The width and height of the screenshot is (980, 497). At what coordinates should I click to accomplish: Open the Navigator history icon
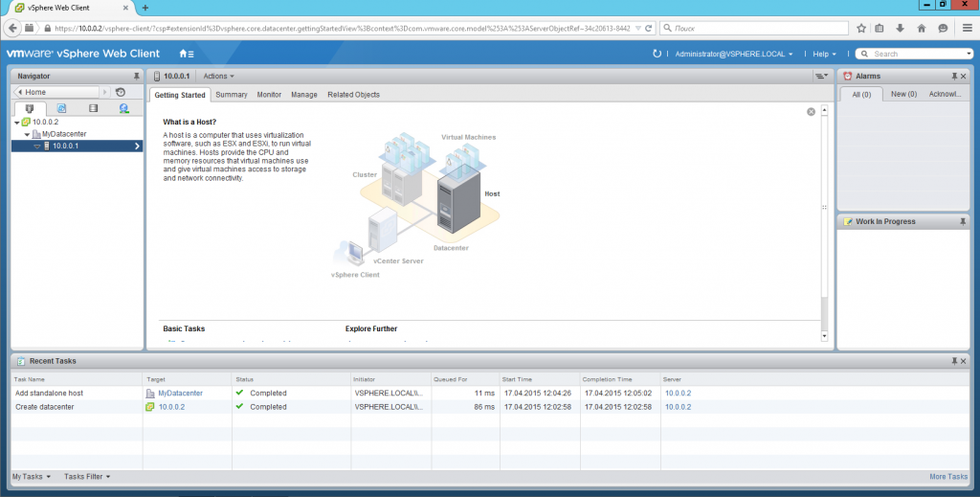pos(121,92)
